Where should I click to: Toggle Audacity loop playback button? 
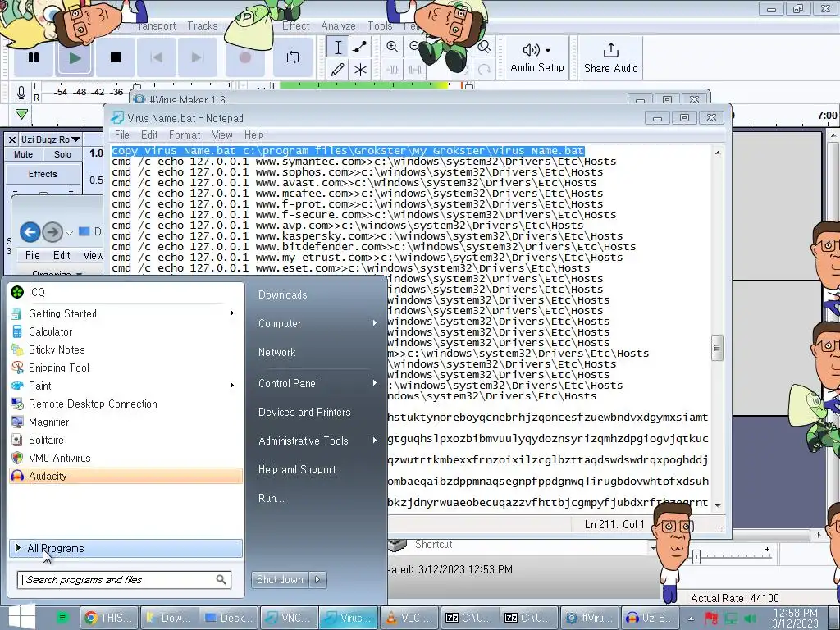pyautogui.click(x=293, y=57)
